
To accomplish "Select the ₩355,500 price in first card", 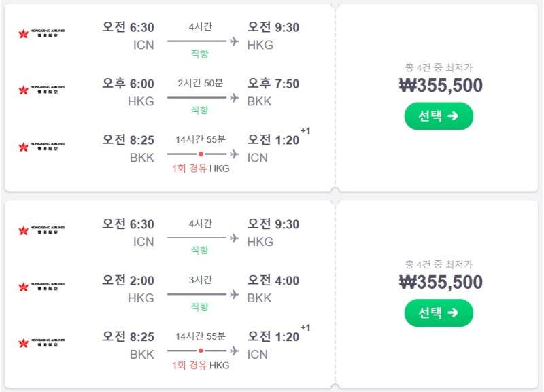I will 441,86.
